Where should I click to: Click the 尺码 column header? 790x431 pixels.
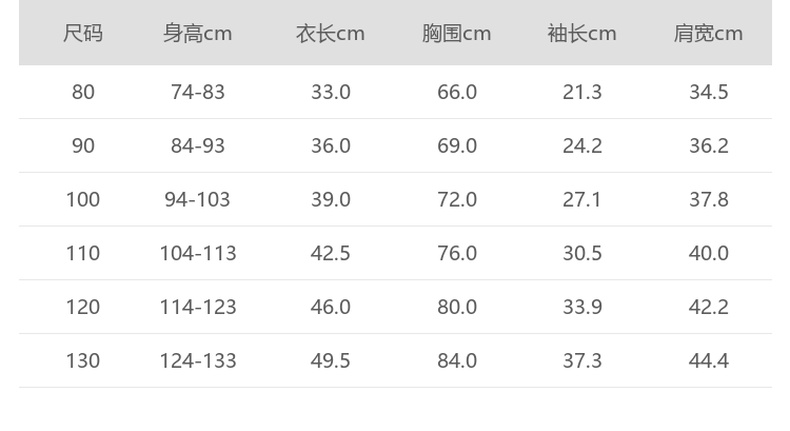(x=83, y=34)
